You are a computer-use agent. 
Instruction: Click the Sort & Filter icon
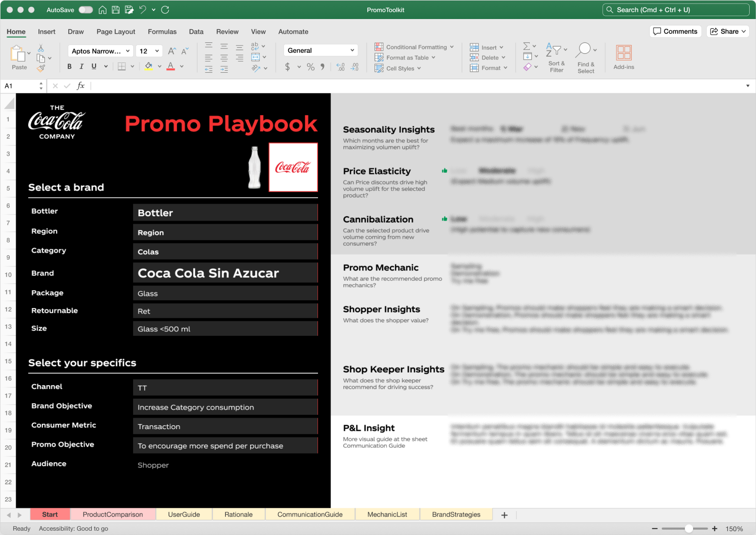[x=556, y=57]
